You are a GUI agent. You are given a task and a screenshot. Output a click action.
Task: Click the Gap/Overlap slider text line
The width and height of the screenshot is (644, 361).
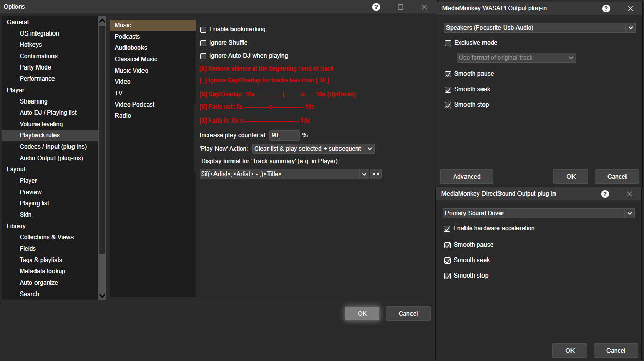click(x=277, y=94)
